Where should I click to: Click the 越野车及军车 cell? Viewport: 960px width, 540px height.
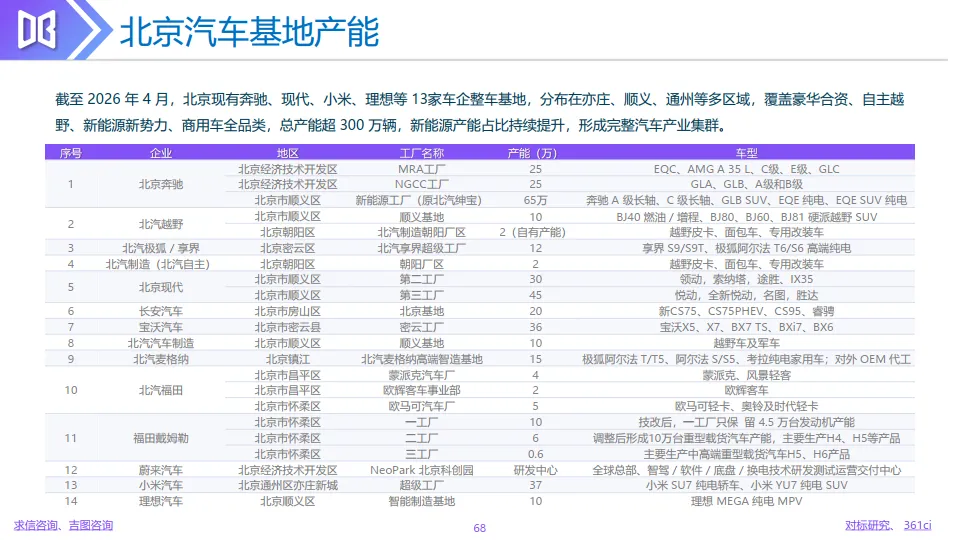[x=746, y=343]
